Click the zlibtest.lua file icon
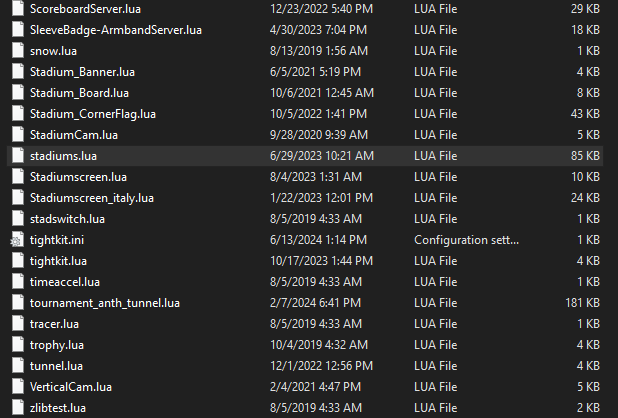Viewport: 618px width, 418px height. pos(18,408)
